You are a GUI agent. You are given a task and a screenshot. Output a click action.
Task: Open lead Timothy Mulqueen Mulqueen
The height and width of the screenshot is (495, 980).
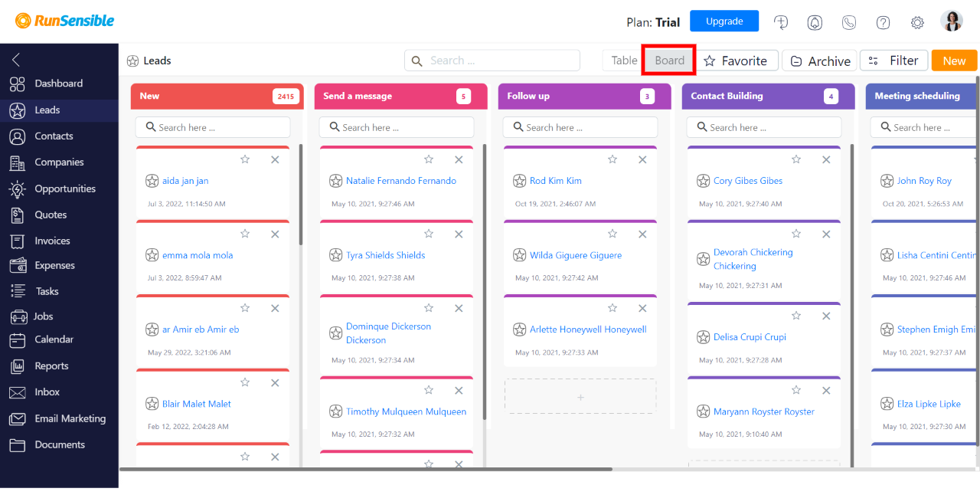pyautogui.click(x=406, y=411)
